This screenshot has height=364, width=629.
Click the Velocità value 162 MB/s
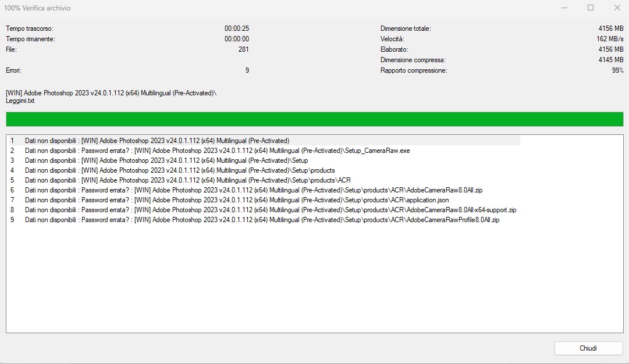click(610, 39)
